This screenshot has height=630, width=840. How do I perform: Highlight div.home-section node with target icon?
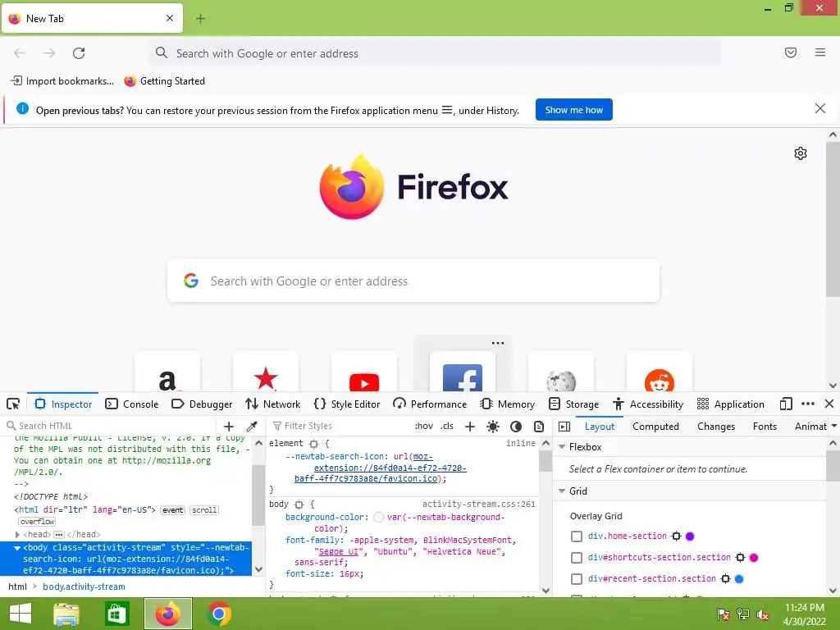(x=676, y=536)
